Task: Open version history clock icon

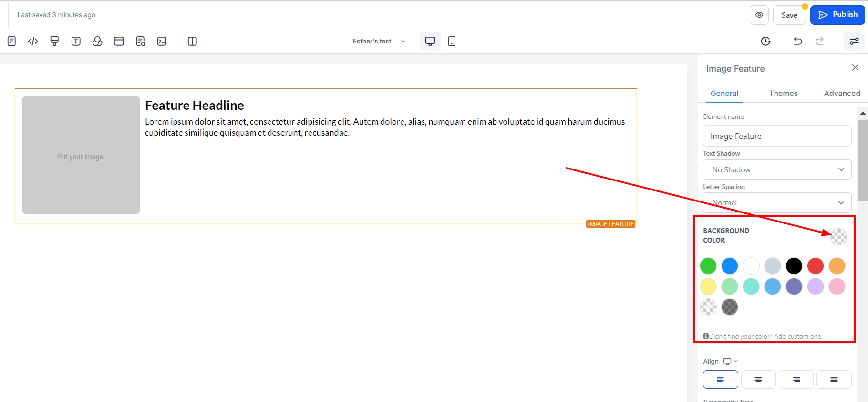Action: (x=765, y=41)
